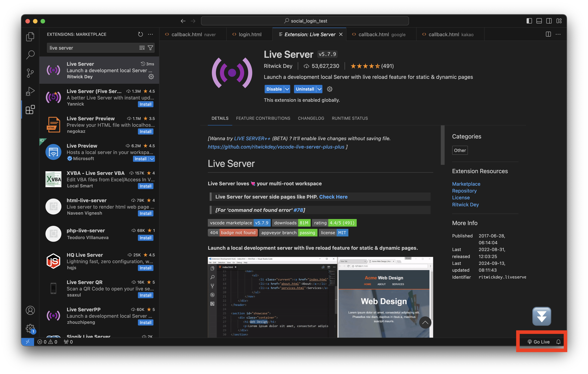Open Manage gear icon at sidebar bottom
The width and height of the screenshot is (588, 374).
(30, 328)
